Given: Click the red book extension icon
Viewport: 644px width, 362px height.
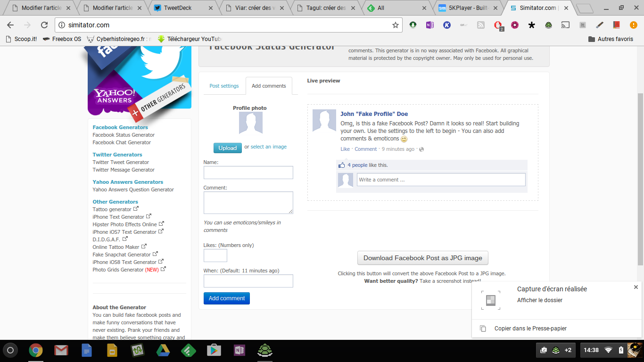Looking at the screenshot, I should click(616, 25).
